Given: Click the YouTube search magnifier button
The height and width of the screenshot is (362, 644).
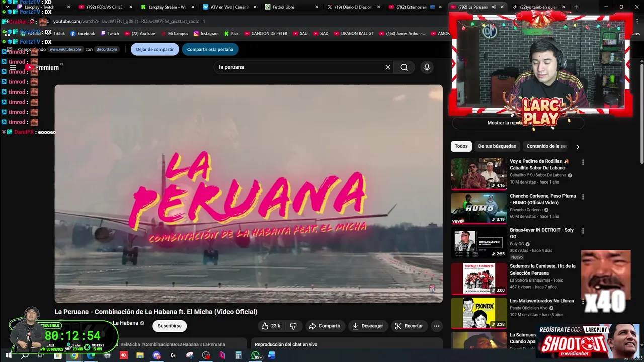Looking at the screenshot, I should [404, 67].
